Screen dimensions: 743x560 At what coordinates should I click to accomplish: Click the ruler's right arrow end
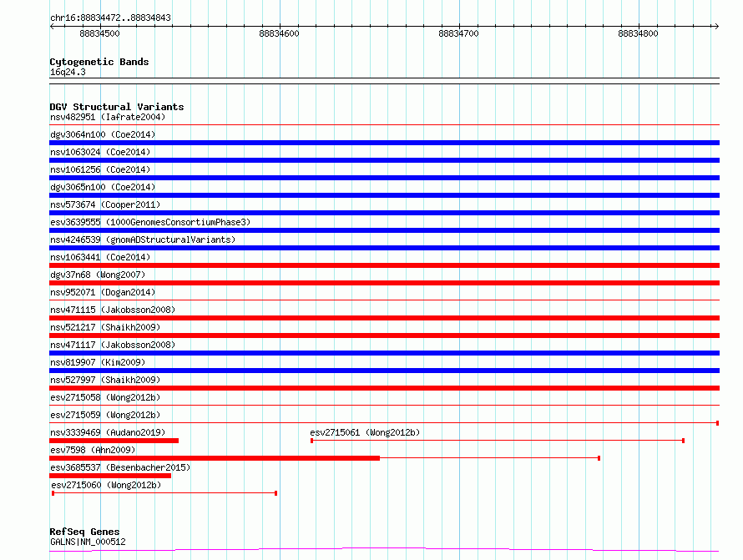pyautogui.click(x=717, y=27)
